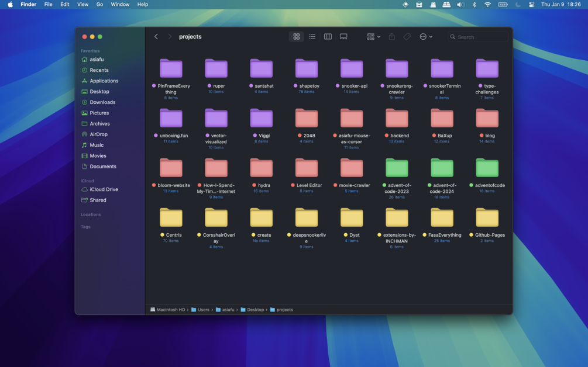Open the Action ellipsis dropdown menu
This screenshot has height=367, width=588.
click(426, 37)
